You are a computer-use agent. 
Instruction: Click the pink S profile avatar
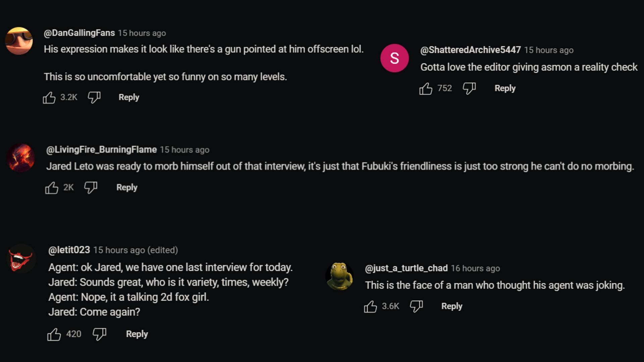click(x=394, y=58)
